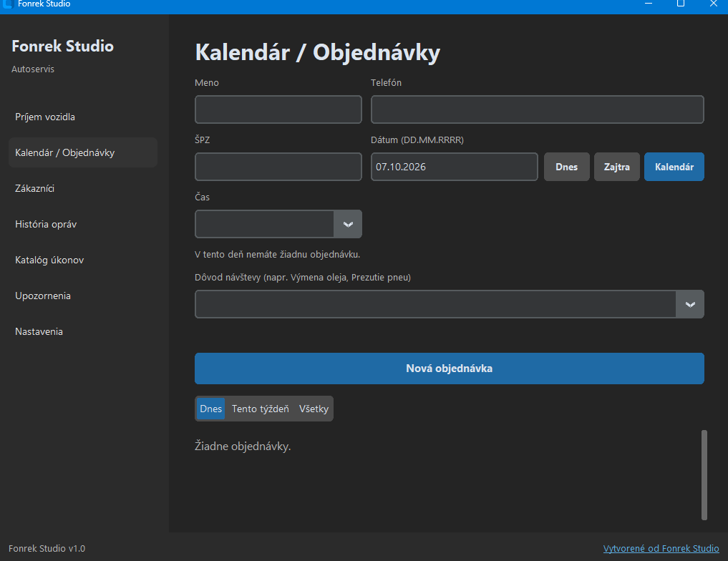Screen dimensions: 728x561
Task: Click the Dôvod návštevy combo box field
Action: coord(435,304)
